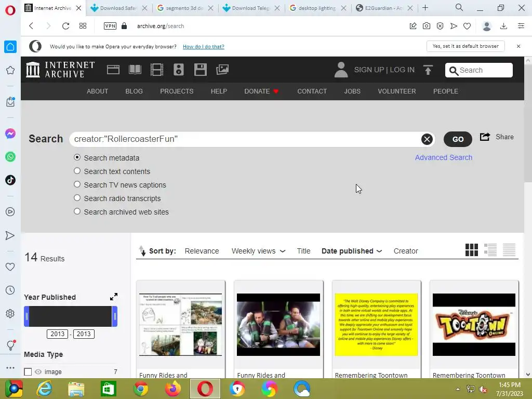Open File Explorer from the taskbar

76,389
